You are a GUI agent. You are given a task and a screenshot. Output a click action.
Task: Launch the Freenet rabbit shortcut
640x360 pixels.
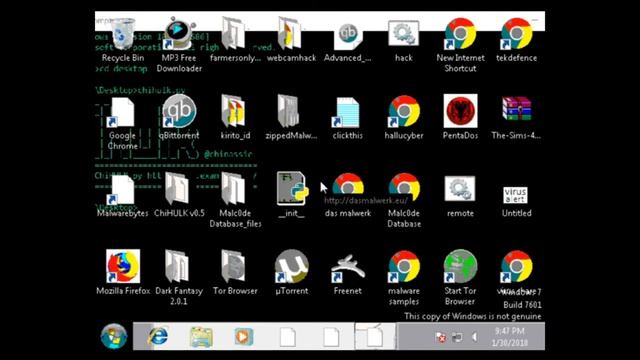[x=347, y=268]
